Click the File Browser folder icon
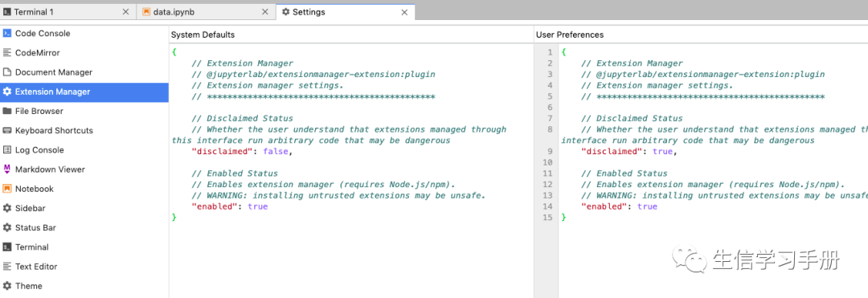The height and width of the screenshot is (298, 868). coord(7,111)
